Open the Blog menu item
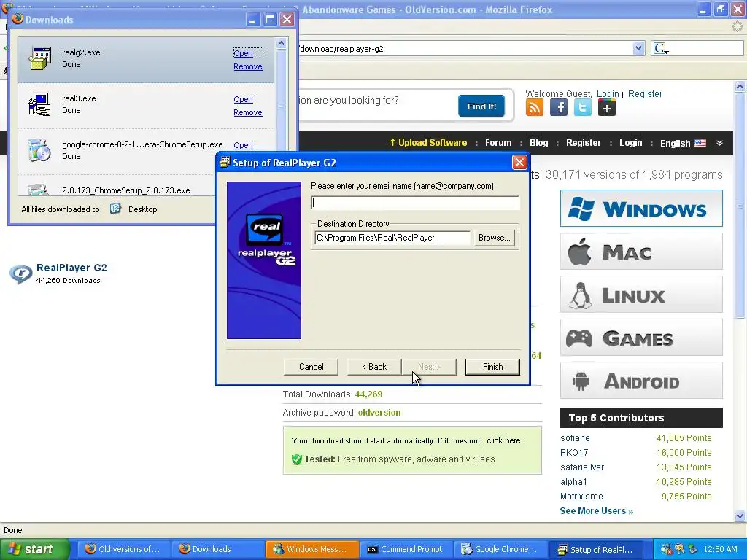 coord(539,143)
